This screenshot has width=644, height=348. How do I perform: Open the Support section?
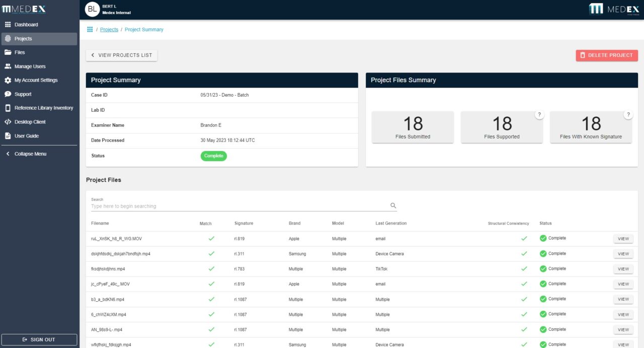[23, 94]
